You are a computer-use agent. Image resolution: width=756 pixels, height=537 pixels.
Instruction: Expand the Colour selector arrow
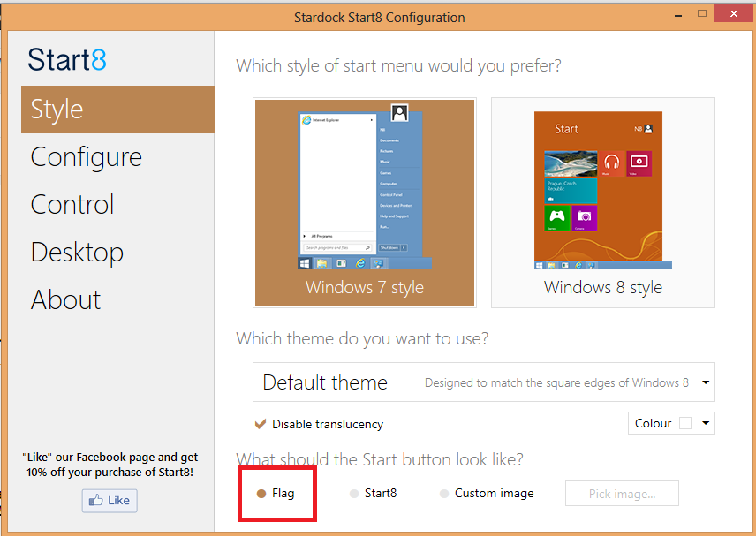[707, 423]
